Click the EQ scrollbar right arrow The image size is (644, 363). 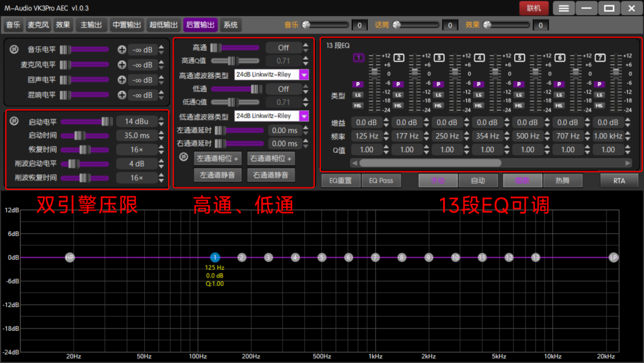coord(627,163)
